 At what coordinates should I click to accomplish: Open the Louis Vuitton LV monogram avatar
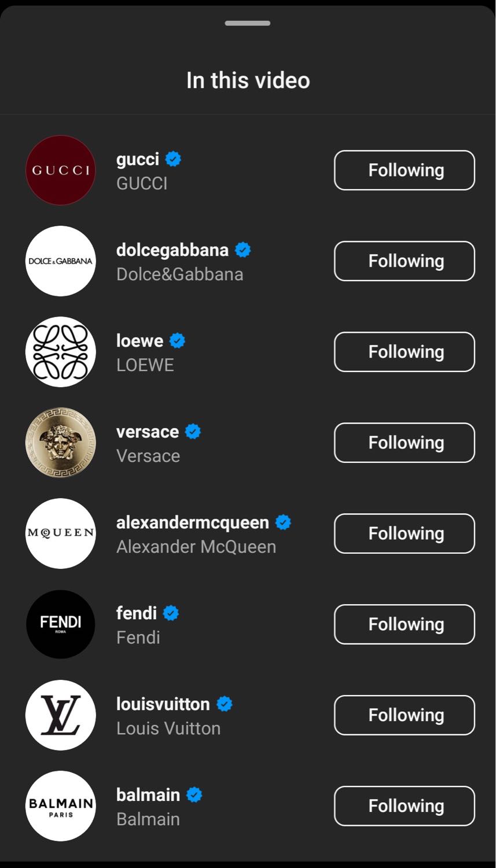click(x=61, y=715)
